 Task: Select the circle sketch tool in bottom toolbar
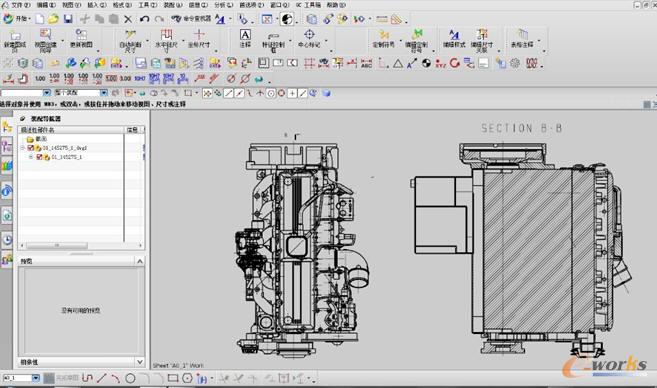[x=130, y=378]
